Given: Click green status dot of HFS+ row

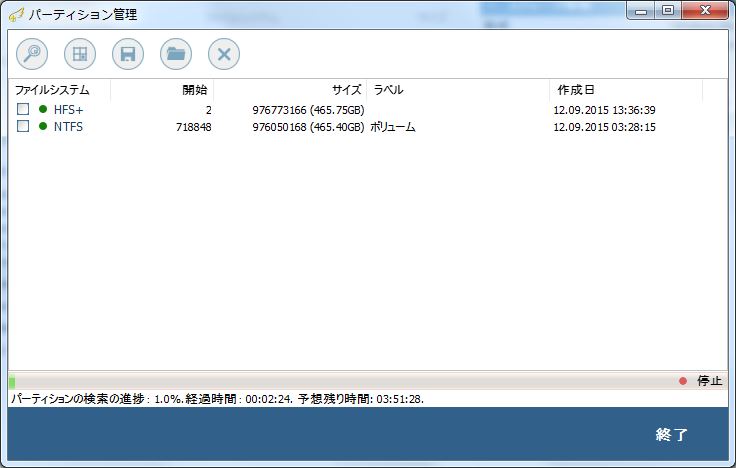Looking at the screenshot, I should point(43,109).
